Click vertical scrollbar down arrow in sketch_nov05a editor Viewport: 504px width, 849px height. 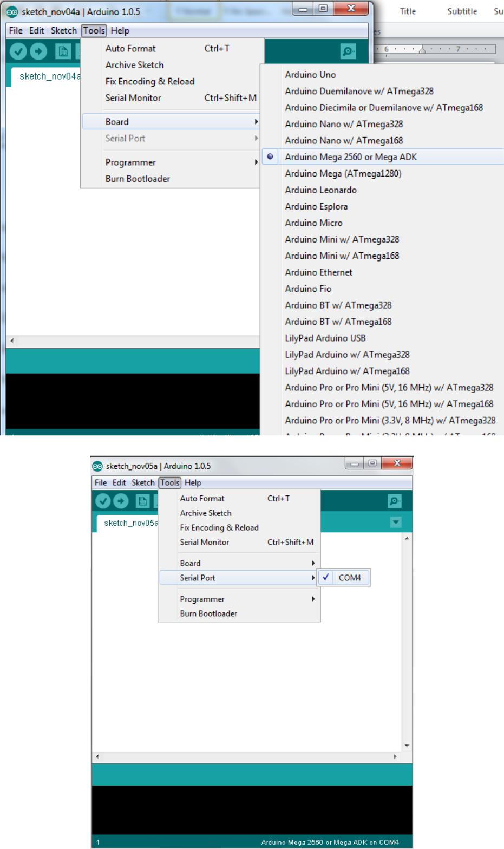(407, 746)
